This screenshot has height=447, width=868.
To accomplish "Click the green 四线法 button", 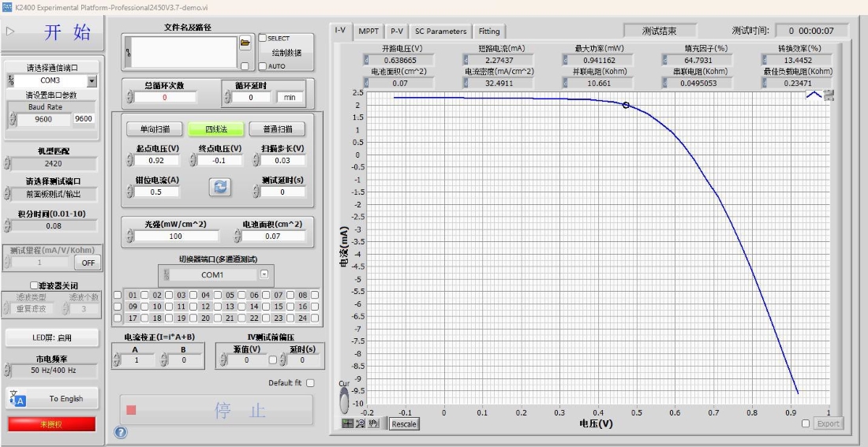I will tap(216, 129).
